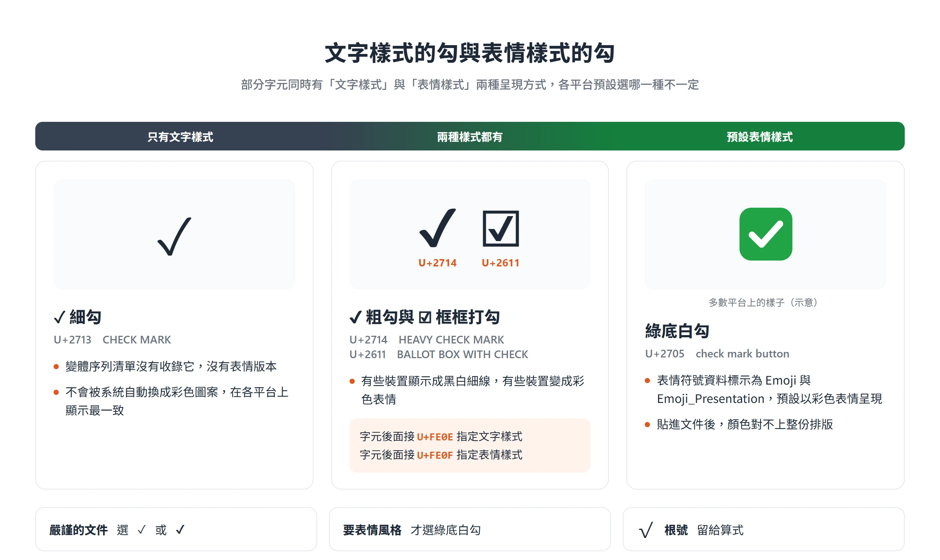Click bullet 貼進文件後，顏色對不上整份排版
The image size is (940, 560).
pyautogui.click(x=745, y=424)
